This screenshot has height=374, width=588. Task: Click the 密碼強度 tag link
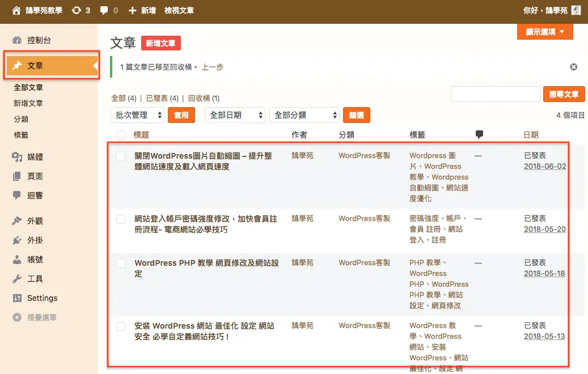click(424, 218)
